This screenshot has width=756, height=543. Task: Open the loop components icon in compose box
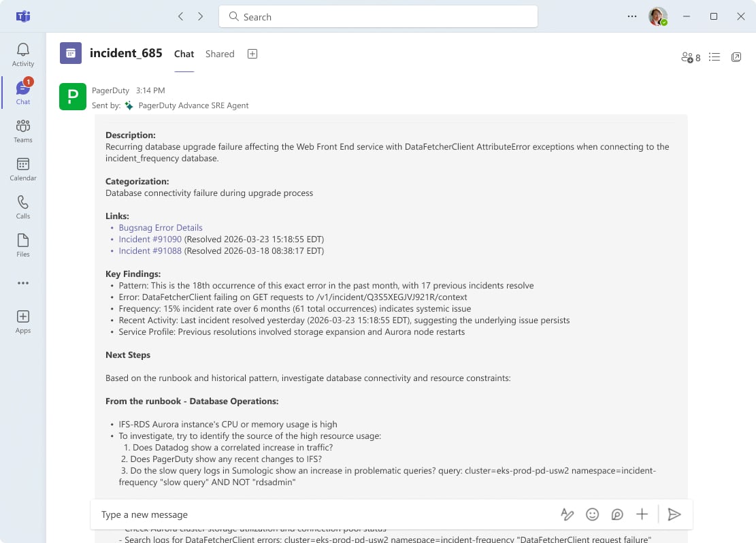pyautogui.click(x=617, y=514)
